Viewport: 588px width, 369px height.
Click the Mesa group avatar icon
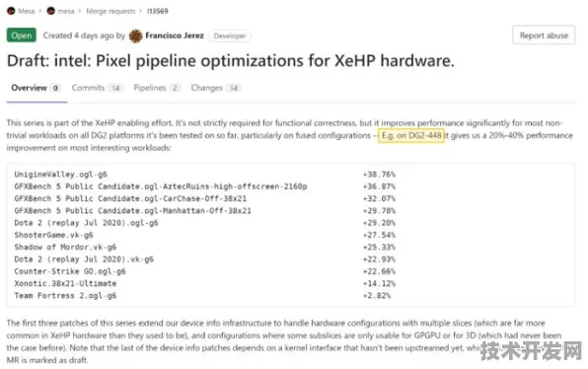[x=11, y=11]
